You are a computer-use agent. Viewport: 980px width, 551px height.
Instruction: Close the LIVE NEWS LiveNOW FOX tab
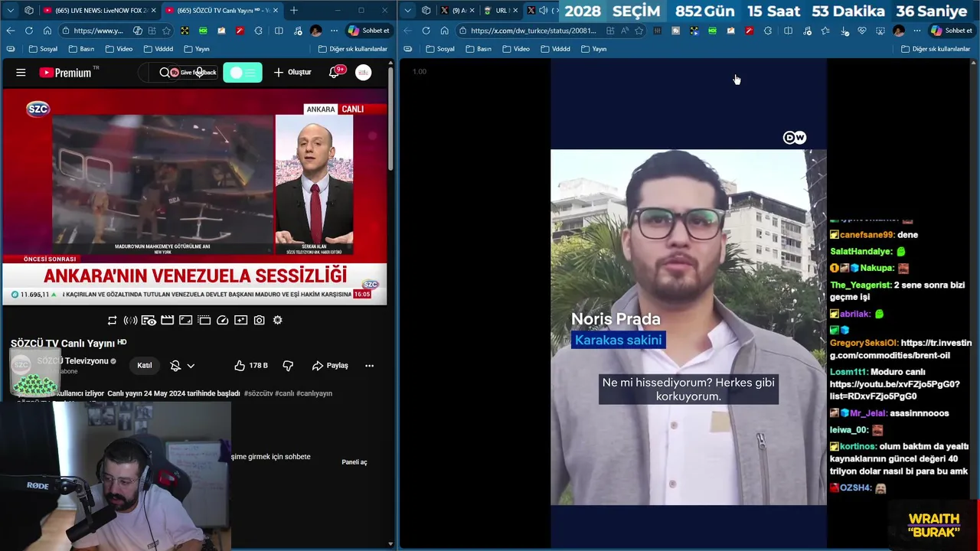[x=153, y=11]
